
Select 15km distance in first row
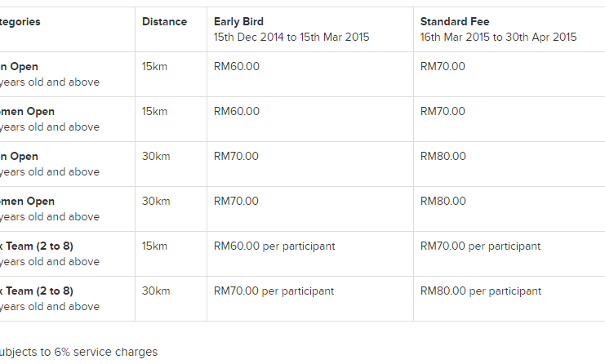(154, 66)
